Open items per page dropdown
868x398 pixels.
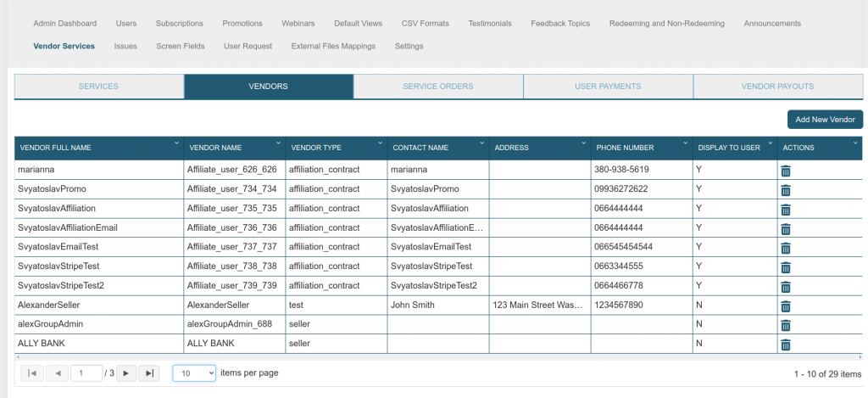(194, 373)
